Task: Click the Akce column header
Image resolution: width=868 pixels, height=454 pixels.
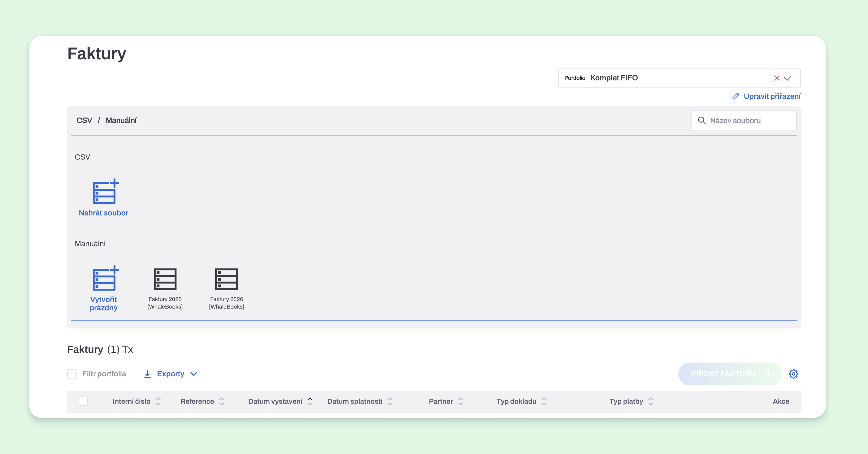Action: [781, 401]
